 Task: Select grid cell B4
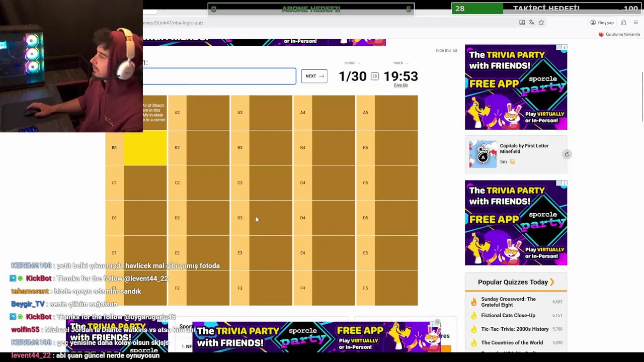(x=324, y=148)
